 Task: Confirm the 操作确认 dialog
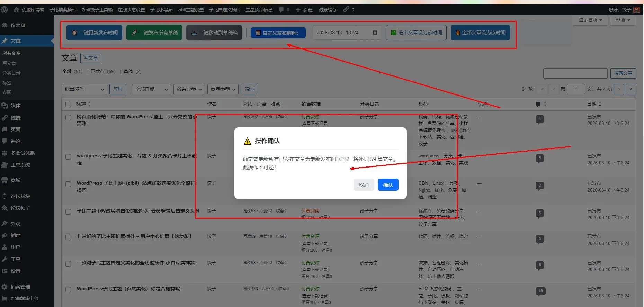pos(388,185)
